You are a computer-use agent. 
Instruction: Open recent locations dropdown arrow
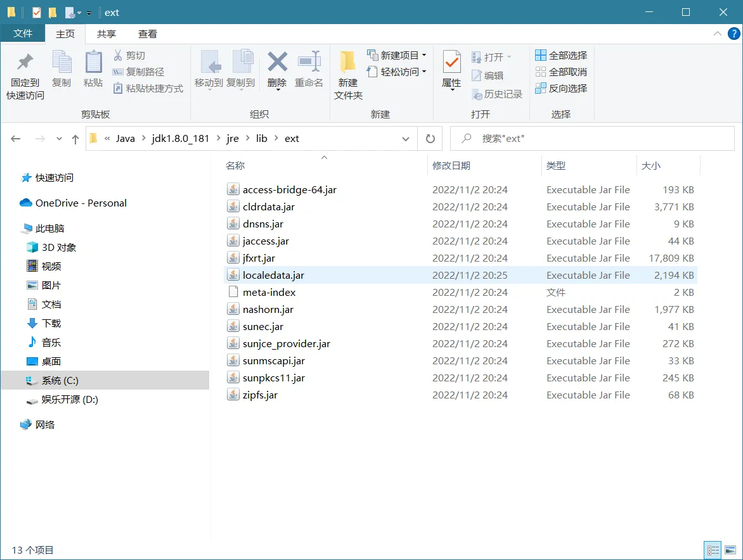point(59,139)
